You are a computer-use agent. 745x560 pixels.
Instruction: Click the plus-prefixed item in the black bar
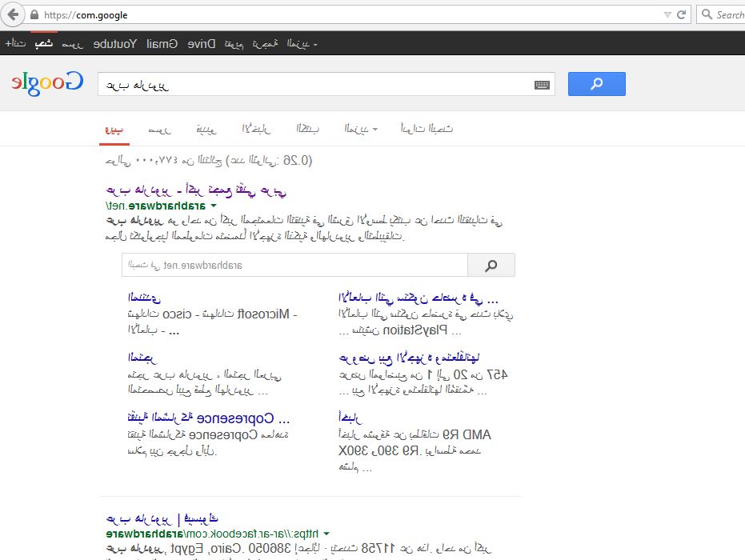(15, 44)
